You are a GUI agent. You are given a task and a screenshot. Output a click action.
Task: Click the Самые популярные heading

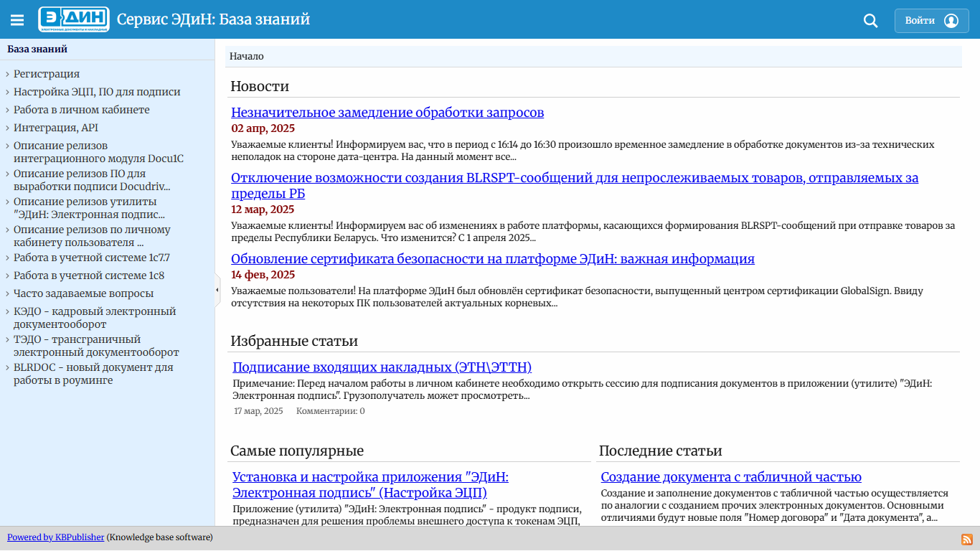click(297, 451)
